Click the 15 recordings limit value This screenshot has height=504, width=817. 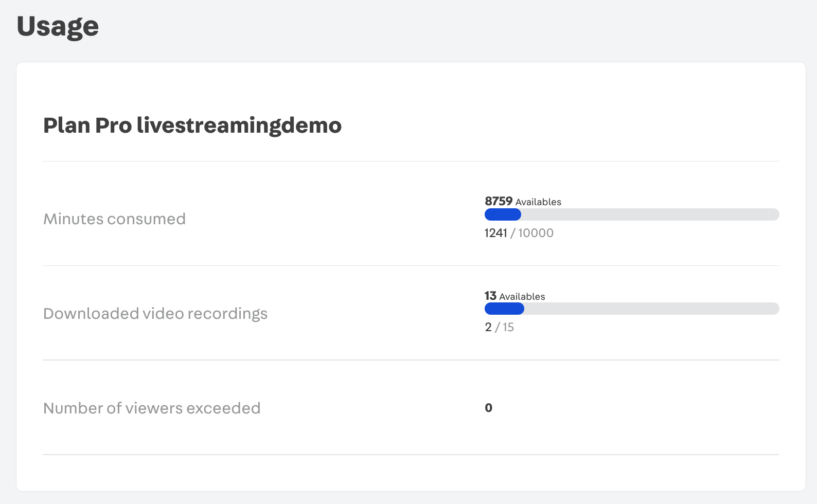click(x=508, y=328)
